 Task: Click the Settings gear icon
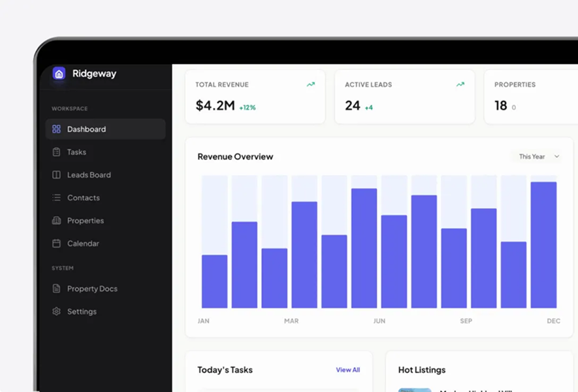[56, 311]
